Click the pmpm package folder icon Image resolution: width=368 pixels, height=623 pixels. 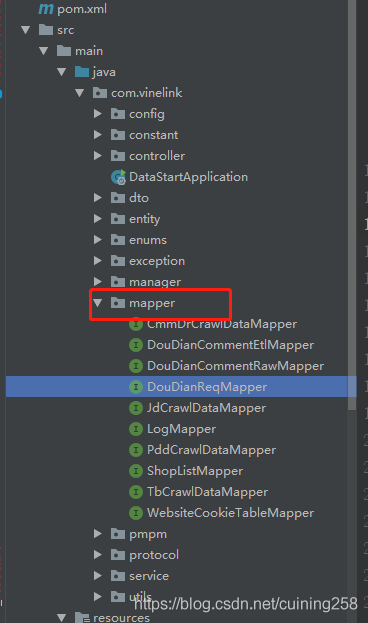(x=118, y=534)
